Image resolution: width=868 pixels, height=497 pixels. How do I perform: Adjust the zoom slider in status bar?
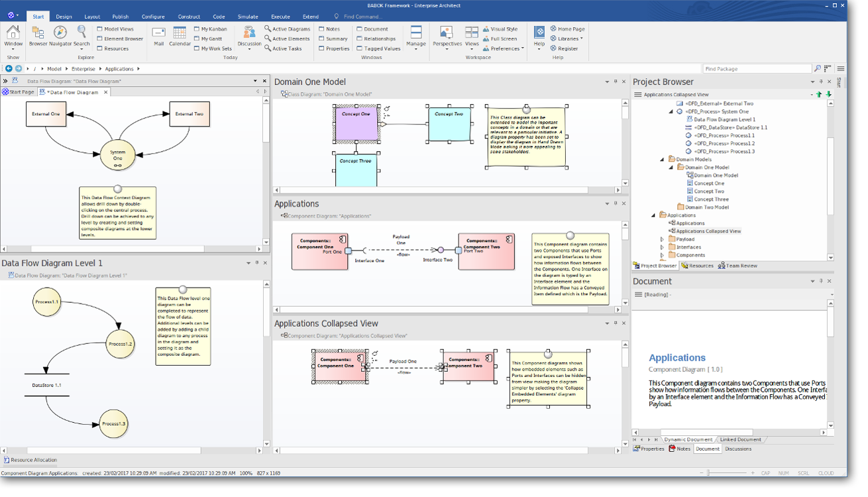[708, 473]
